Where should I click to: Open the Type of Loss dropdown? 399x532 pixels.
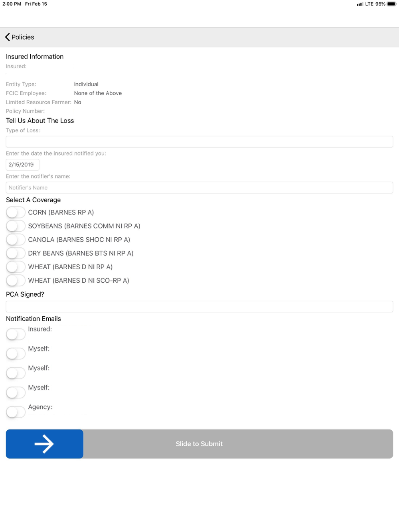point(199,142)
